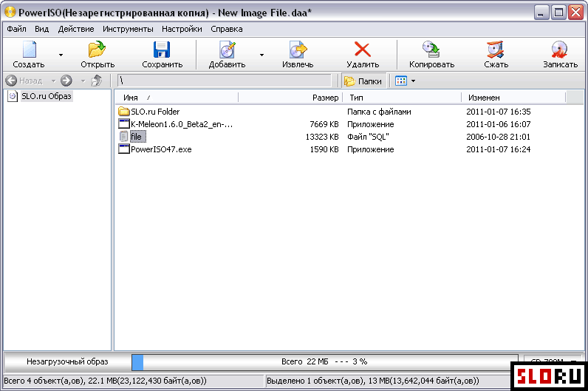This screenshot has width=588, height=391.
Task: Click the 2011-01-07 16:35 date cell
Action: pyautogui.click(x=498, y=112)
